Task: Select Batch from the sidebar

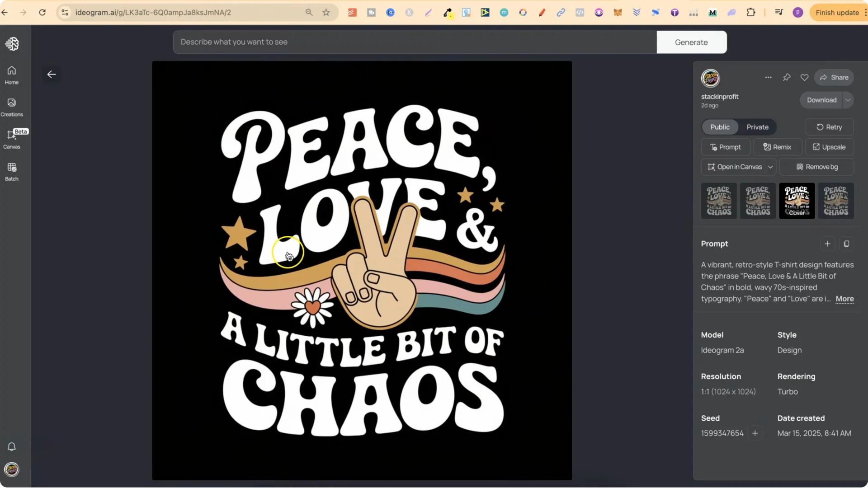Action: point(11,171)
